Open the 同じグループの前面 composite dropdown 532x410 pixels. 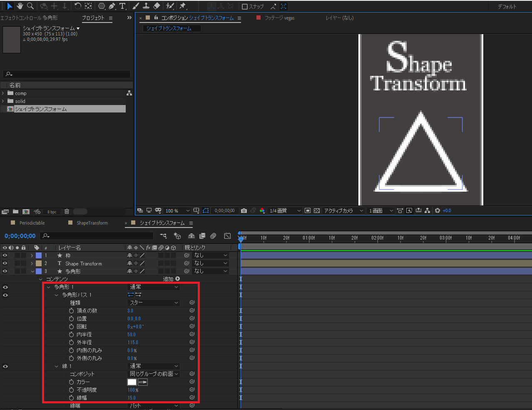pyautogui.click(x=154, y=374)
